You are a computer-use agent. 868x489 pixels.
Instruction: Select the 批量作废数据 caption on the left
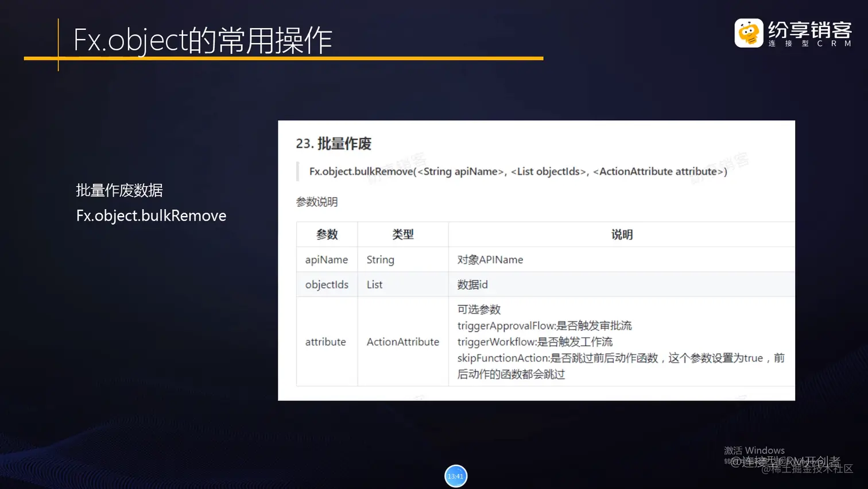(119, 190)
